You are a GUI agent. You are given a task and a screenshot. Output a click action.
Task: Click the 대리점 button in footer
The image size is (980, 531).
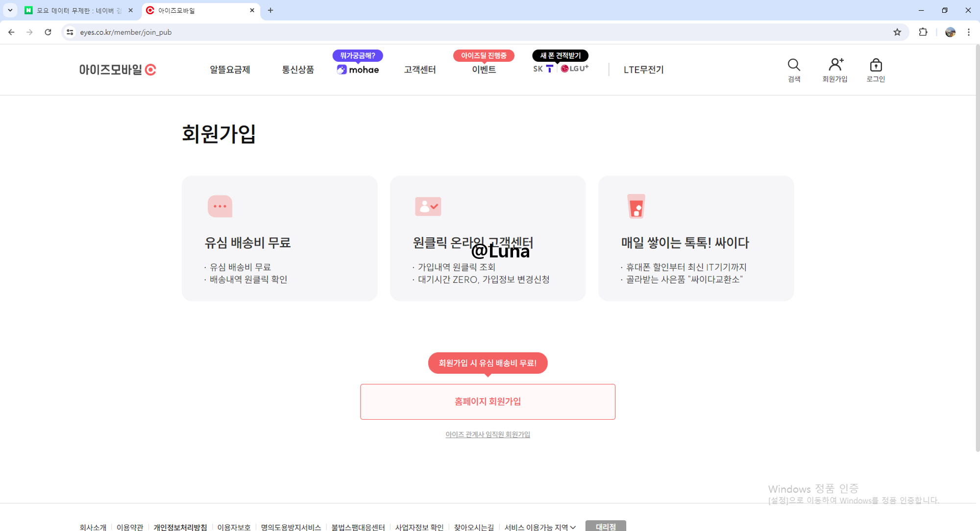click(606, 526)
